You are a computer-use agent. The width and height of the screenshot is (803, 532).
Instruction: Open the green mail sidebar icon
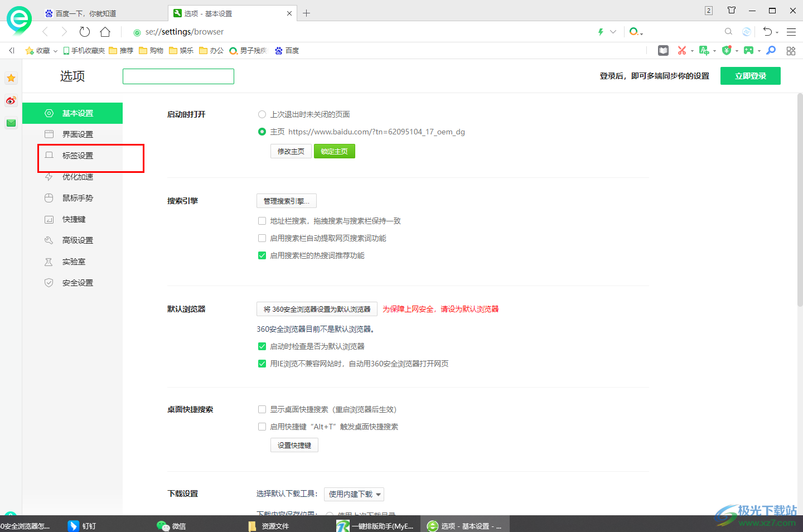[x=11, y=123]
